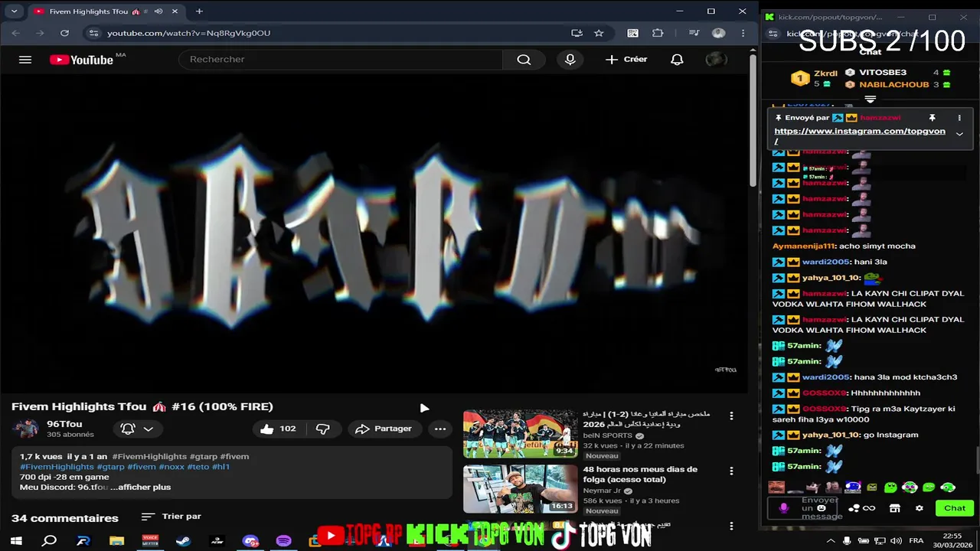The width and height of the screenshot is (980, 551).
Task: Click the YouTube search magnifier button
Action: pyautogui.click(x=524, y=60)
